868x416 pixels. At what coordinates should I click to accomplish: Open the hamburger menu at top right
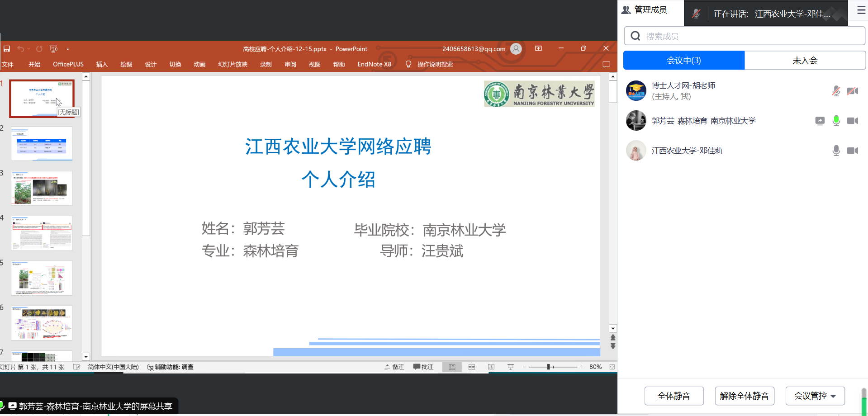click(x=861, y=10)
